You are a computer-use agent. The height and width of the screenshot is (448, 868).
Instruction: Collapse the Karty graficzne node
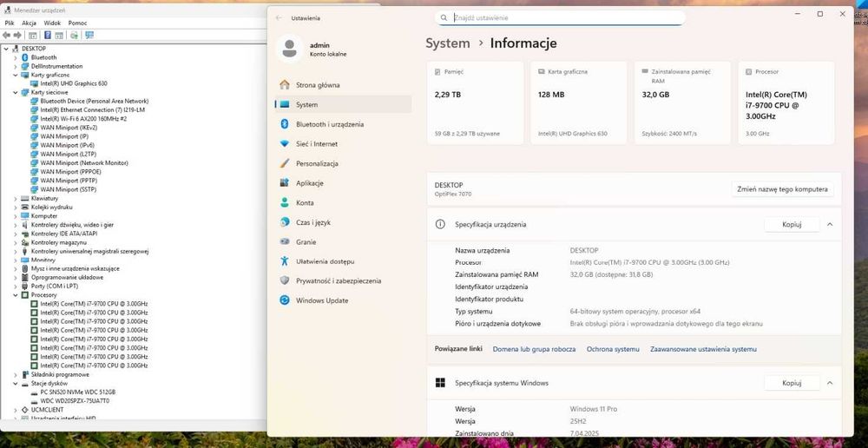(16, 75)
